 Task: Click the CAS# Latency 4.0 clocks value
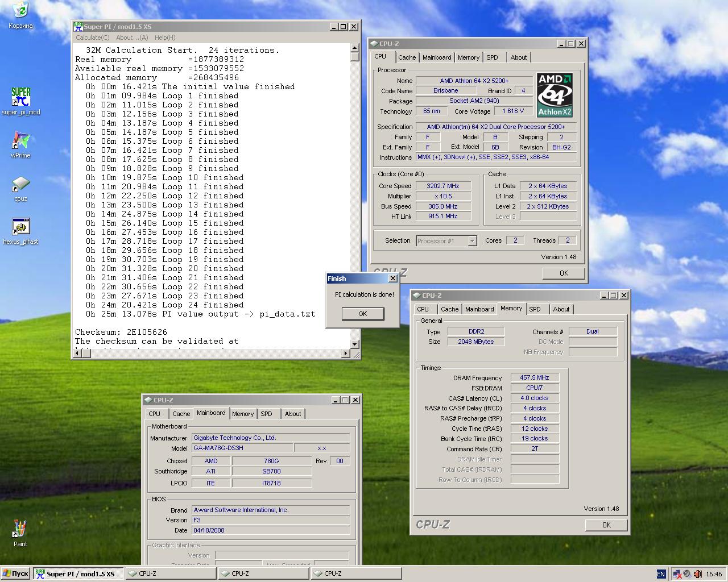click(535, 398)
